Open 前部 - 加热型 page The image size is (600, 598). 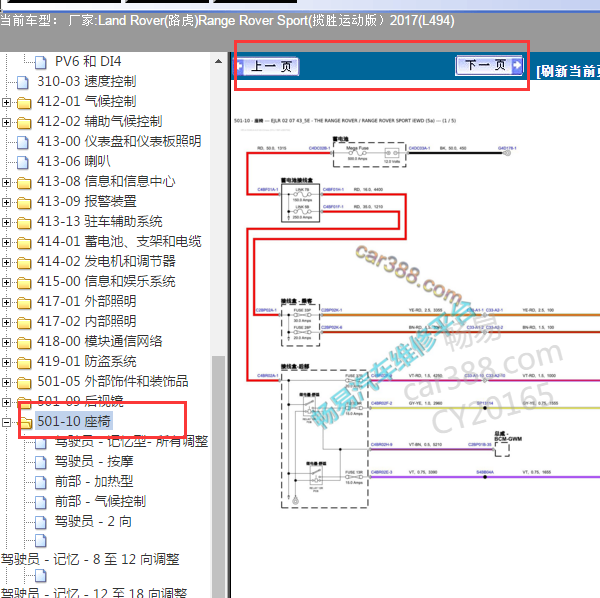click(94, 481)
